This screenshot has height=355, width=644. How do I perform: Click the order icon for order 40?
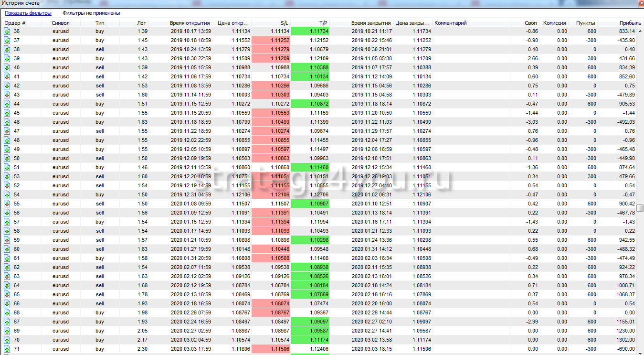7,68
